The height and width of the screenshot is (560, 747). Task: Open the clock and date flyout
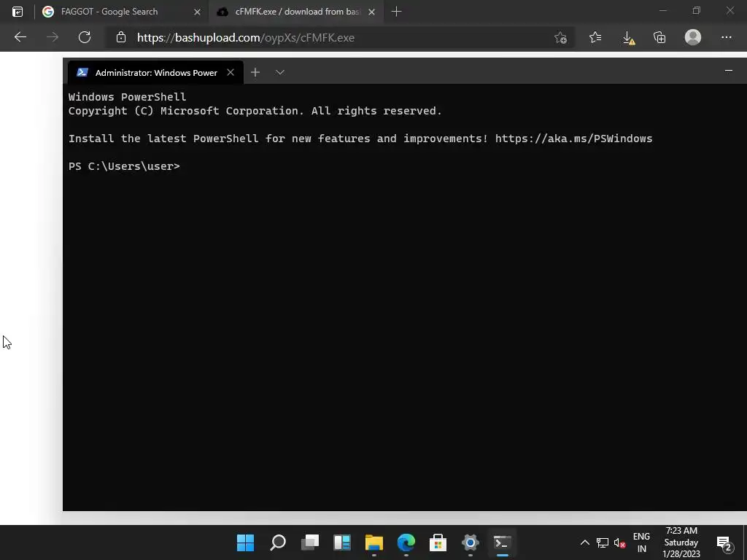[681, 542]
